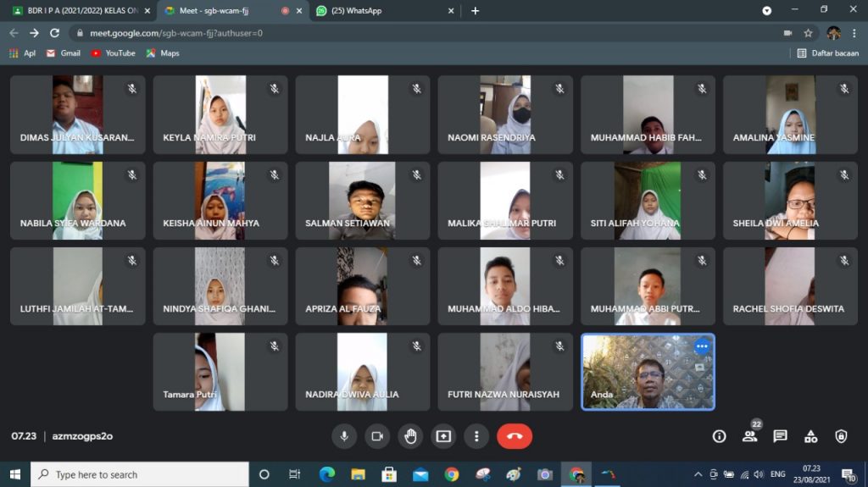The height and width of the screenshot is (487, 868).
Task: Show the participants list with 22 people
Action: 749,436
